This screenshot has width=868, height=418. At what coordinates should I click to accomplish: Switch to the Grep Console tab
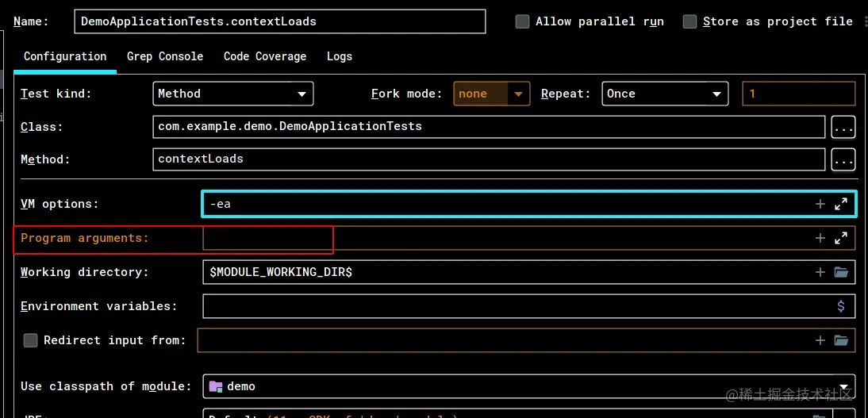(165, 56)
